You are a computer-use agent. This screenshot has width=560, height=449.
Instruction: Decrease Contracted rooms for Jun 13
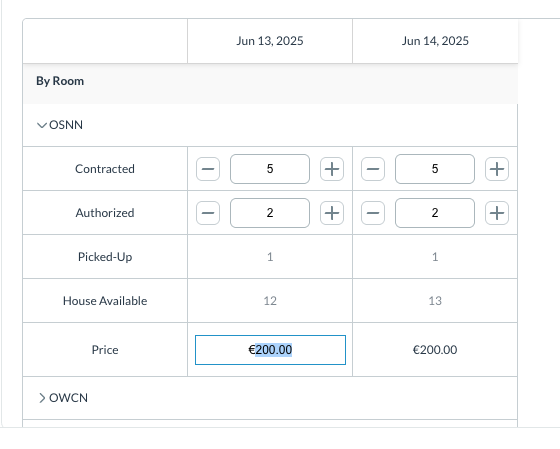click(208, 169)
